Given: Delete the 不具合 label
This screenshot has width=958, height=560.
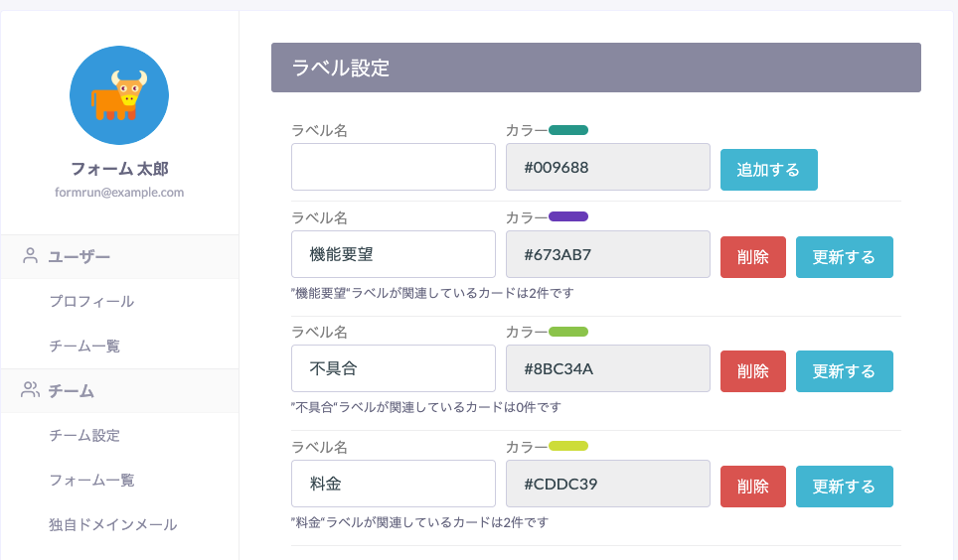Looking at the screenshot, I should (752, 371).
